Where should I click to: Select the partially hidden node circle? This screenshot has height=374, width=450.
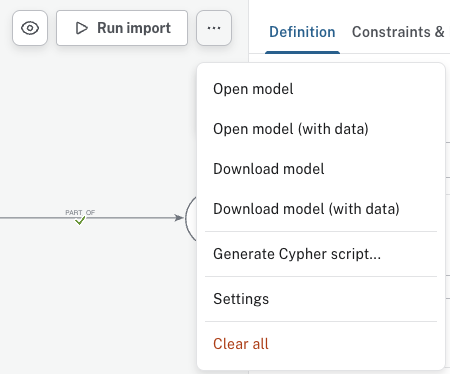click(x=191, y=218)
